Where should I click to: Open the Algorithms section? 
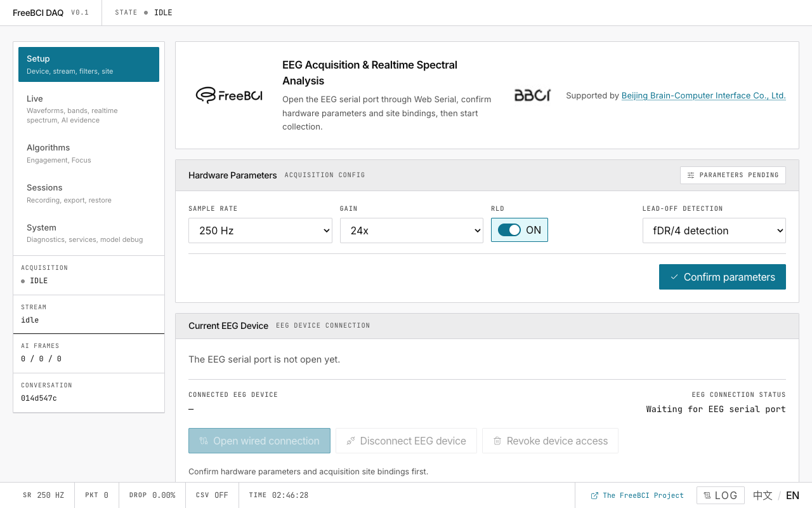pos(89,153)
